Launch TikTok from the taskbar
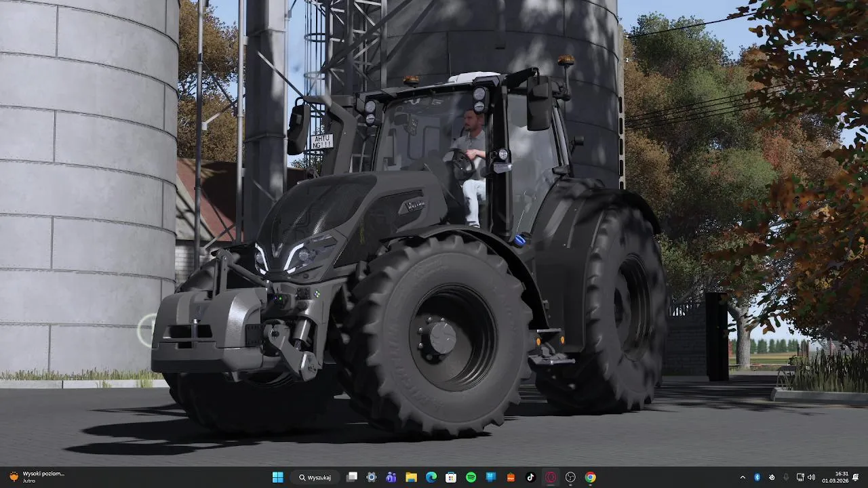Screen dimensions: 868x488 (530, 477)
